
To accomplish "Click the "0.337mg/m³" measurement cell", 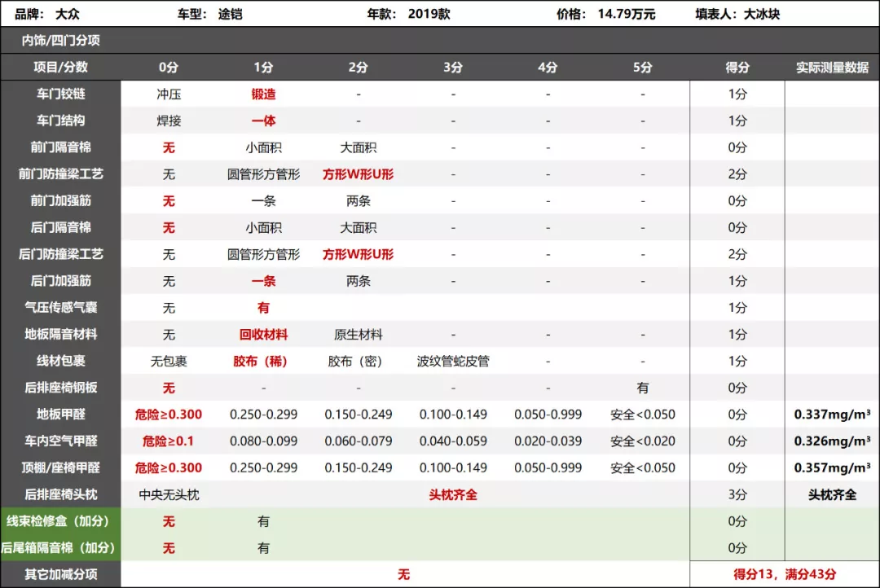I will click(832, 415).
